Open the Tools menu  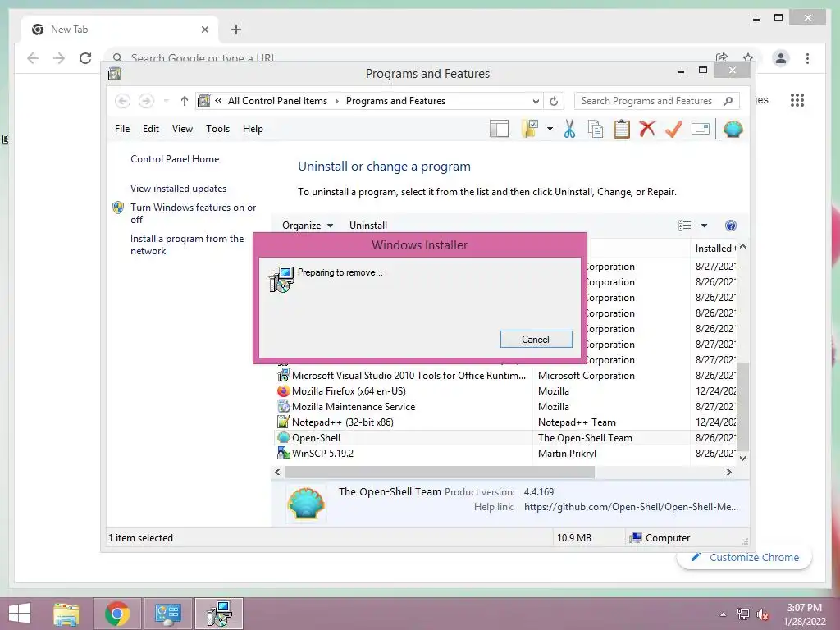217,129
